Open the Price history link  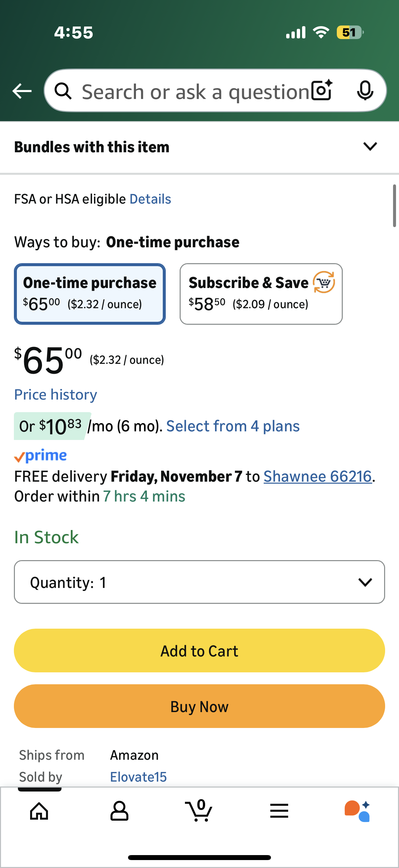56,395
